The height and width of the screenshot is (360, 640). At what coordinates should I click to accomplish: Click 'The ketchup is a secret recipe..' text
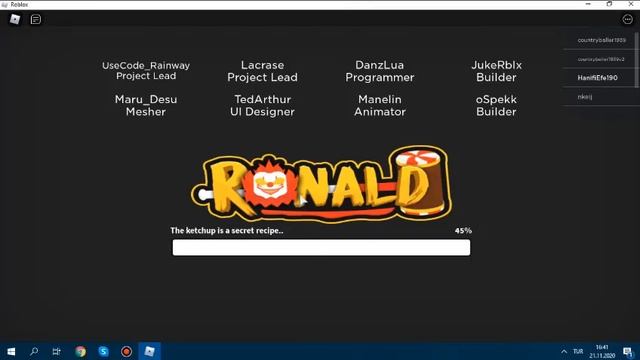(x=227, y=231)
